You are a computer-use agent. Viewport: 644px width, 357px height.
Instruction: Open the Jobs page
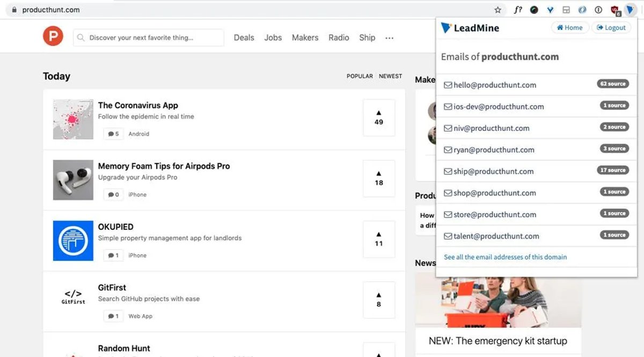(273, 38)
